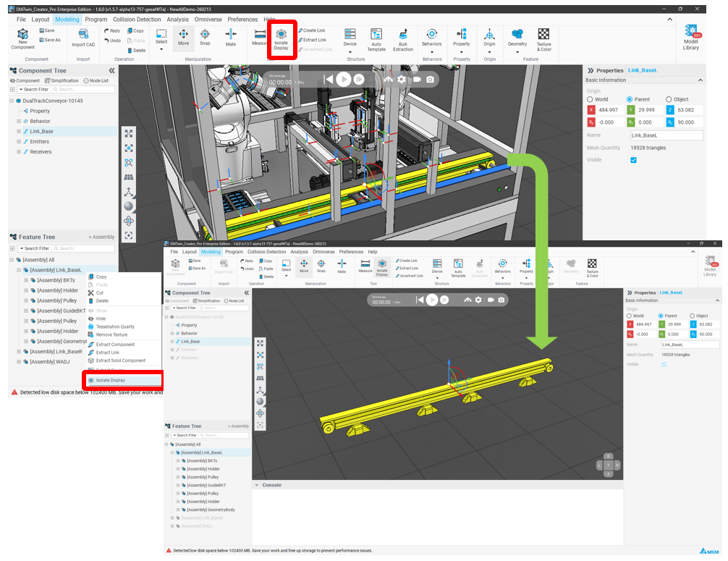Open the Omniverse menu in upper window
The height and width of the screenshot is (561, 728).
pos(208,20)
